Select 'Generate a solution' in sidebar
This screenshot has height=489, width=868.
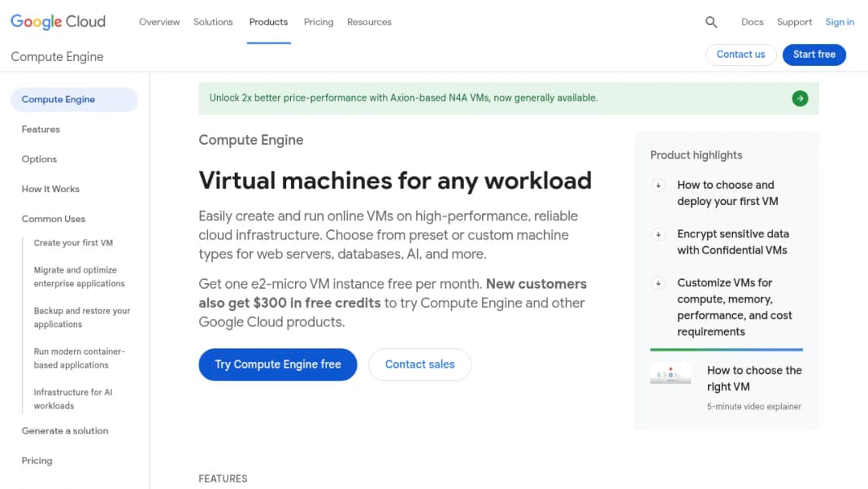point(65,431)
